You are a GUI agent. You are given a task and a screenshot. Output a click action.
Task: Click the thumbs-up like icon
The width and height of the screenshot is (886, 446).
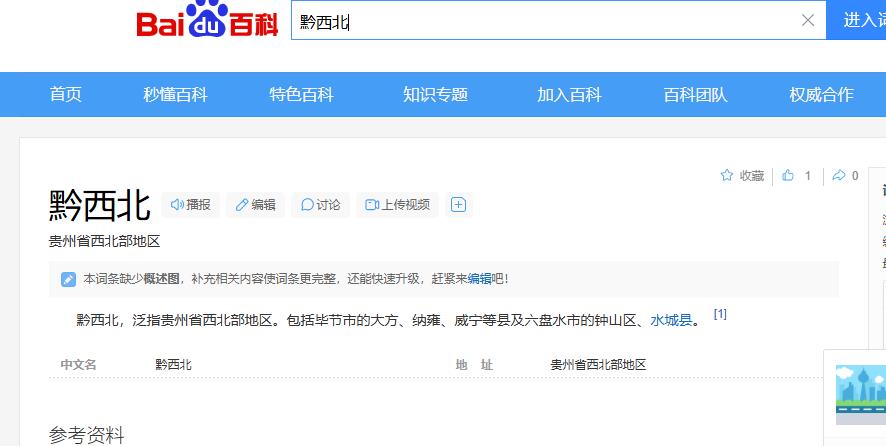(788, 176)
